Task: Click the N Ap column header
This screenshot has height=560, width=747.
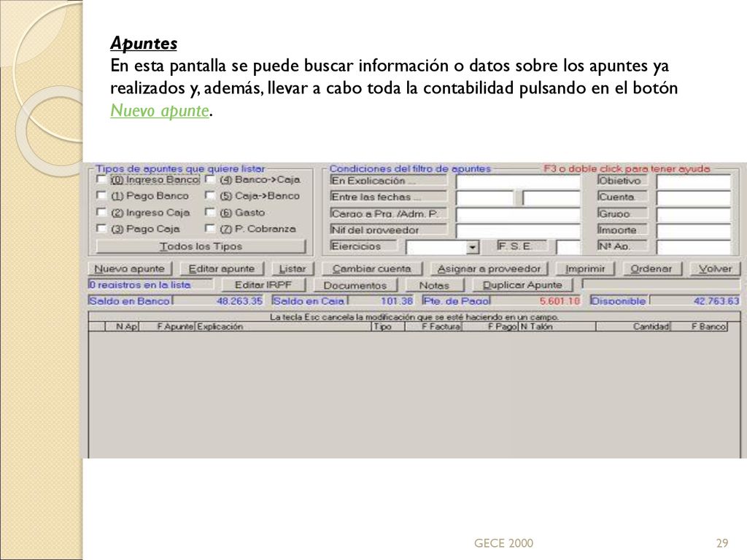Action: [x=122, y=327]
